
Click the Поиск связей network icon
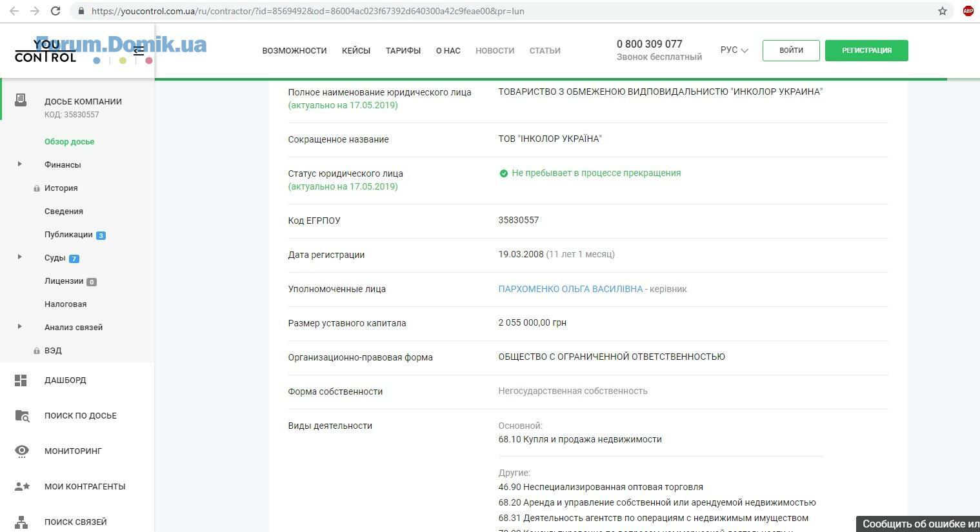coord(21,522)
